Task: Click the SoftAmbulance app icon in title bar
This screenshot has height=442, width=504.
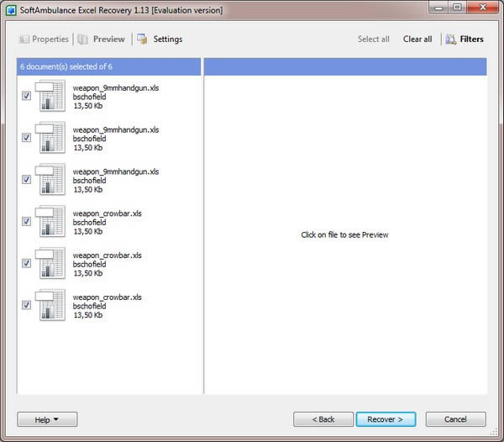Action: [x=11, y=9]
